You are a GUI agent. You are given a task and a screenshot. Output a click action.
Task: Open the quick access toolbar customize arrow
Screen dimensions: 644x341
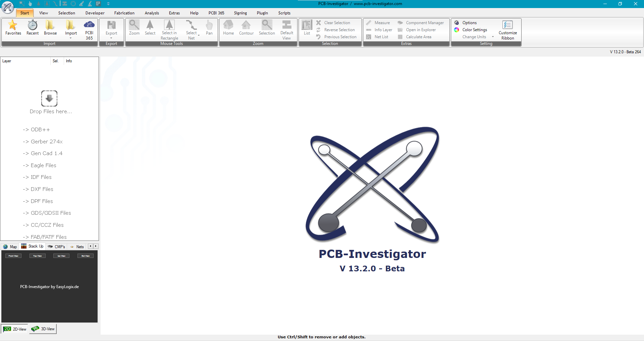[x=108, y=4]
